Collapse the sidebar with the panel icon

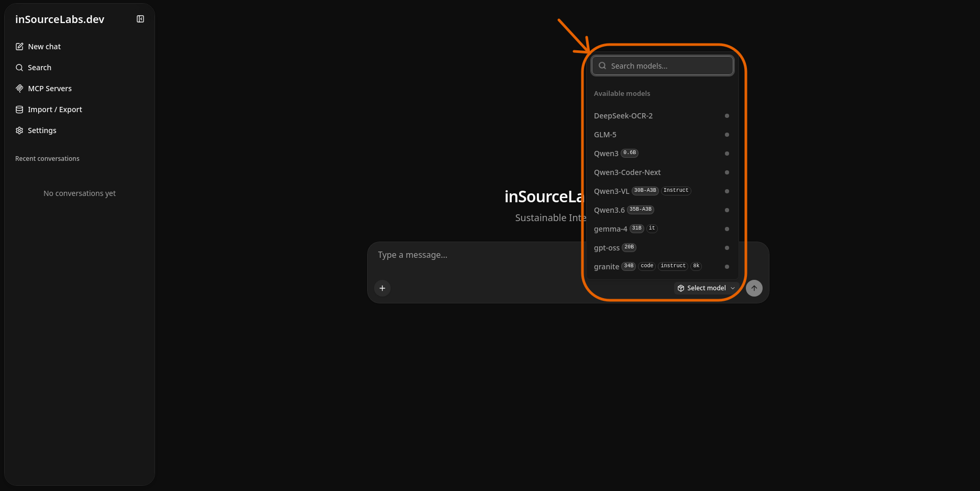[140, 19]
